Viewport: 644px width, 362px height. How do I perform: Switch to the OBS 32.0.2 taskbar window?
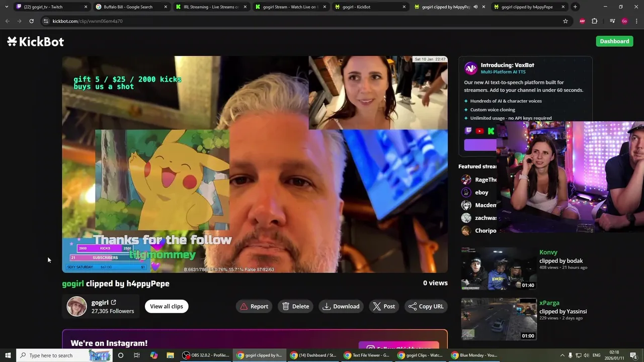[x=206, y=355]
